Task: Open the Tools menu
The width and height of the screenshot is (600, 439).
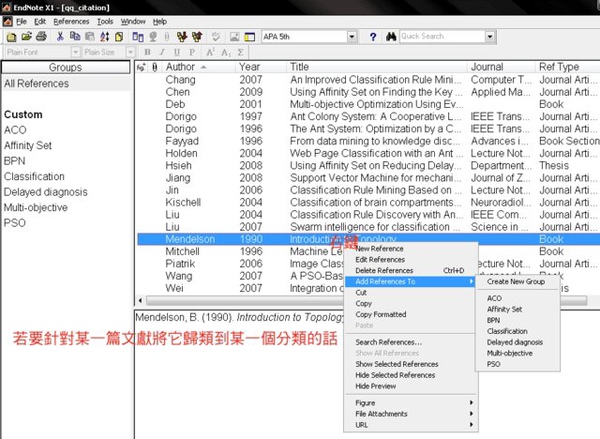Action: click(105, 21)
